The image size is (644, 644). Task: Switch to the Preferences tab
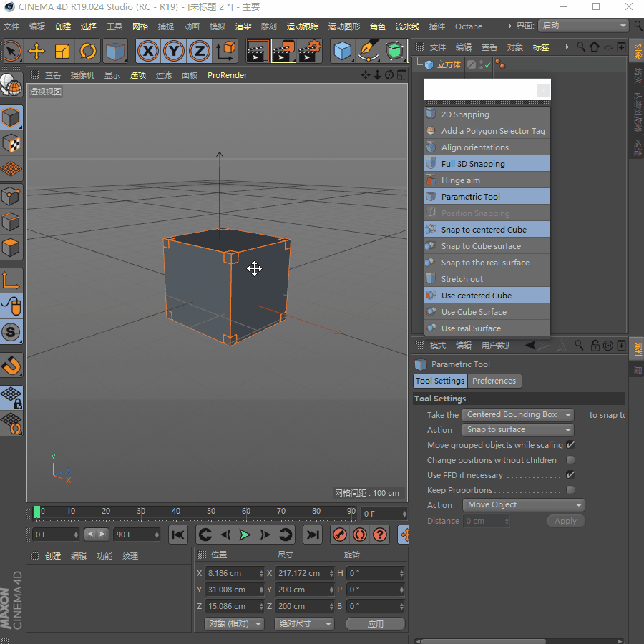click(x=494, y=381)
